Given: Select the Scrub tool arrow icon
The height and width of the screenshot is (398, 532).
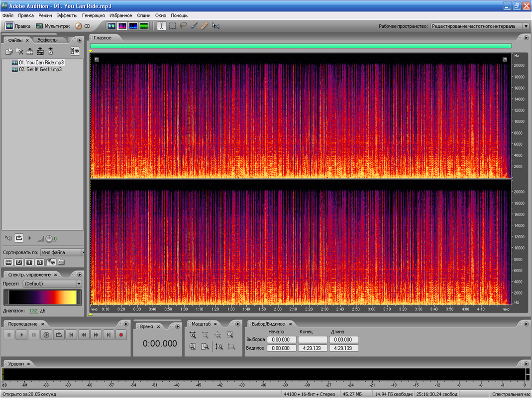Looking at the screenshot, I should [216, 26].
